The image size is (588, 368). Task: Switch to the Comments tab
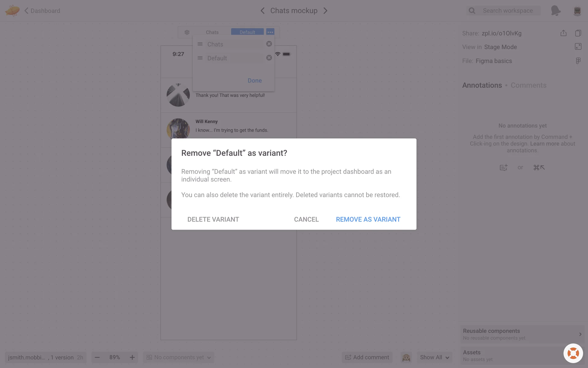pos(528,85)
